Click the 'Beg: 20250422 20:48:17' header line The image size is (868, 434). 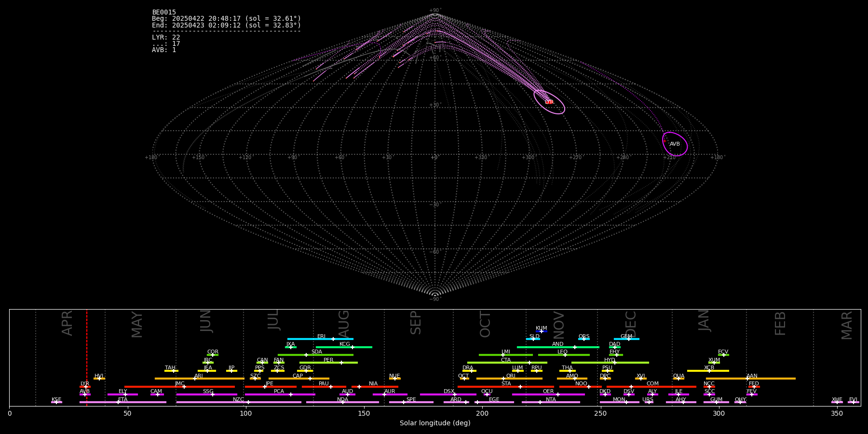click(226, 18)
